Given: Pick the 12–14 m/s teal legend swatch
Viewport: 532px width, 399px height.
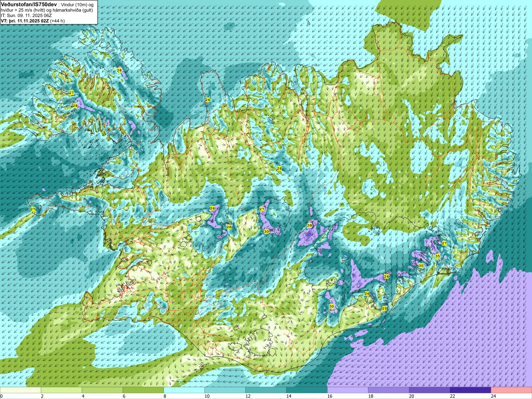Looking at the screenshot, I should 266,390.
